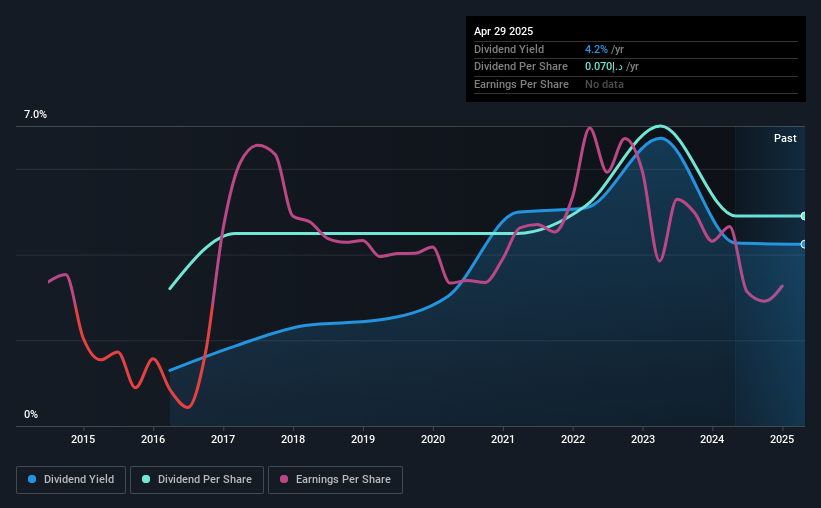Click the 2025 x-axis label
Screen dimensions: 821x508
click(782, 439)
